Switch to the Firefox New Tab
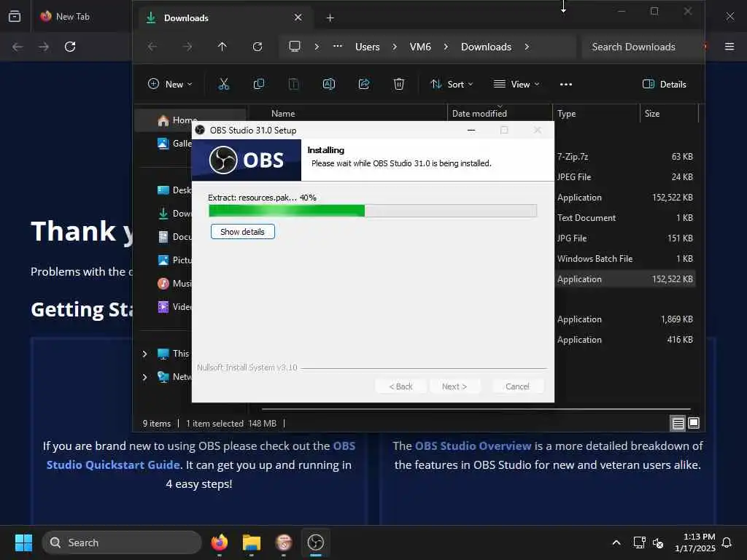The width and height of the screenshot is (747, 560). 73,16
